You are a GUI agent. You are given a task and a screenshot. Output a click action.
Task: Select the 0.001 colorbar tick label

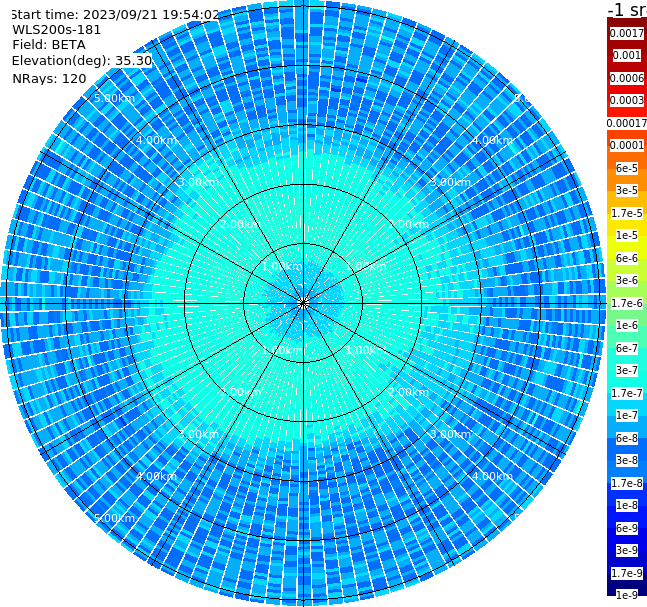[627, 55]
